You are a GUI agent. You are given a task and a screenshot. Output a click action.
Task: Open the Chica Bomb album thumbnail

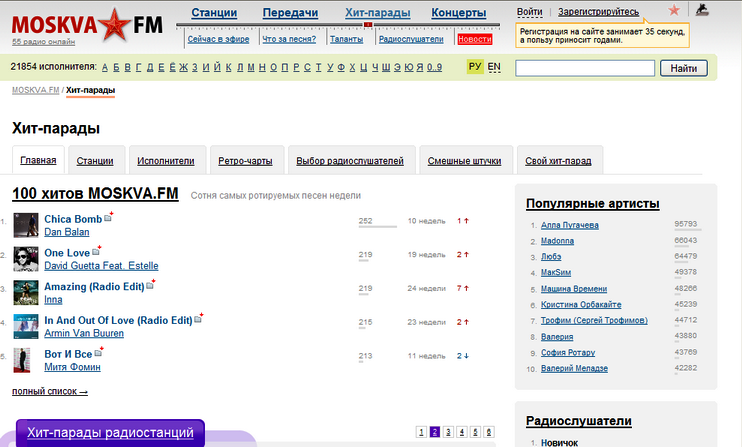tap(26, 225)
